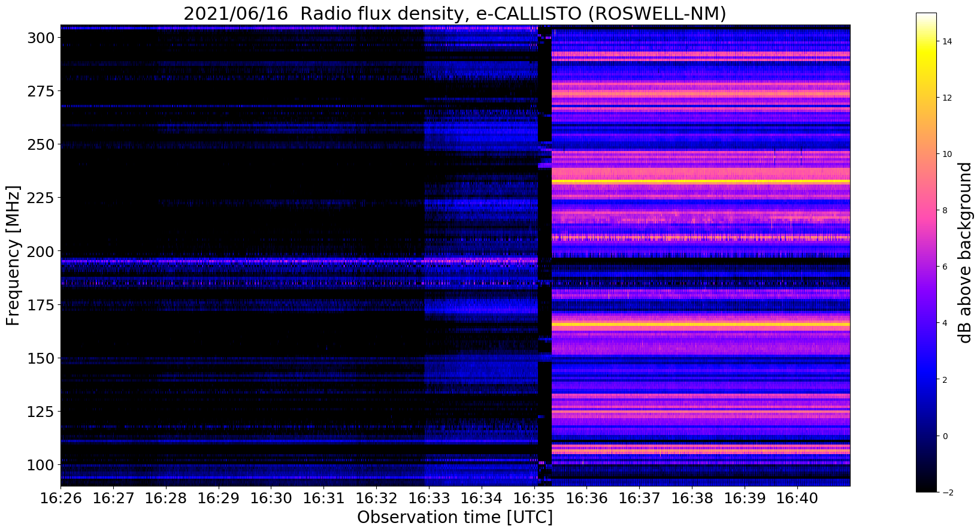This screenshot has height=532, width=980.
Task: Click the 16:34 time tick label
Action: tap(482, 498)
